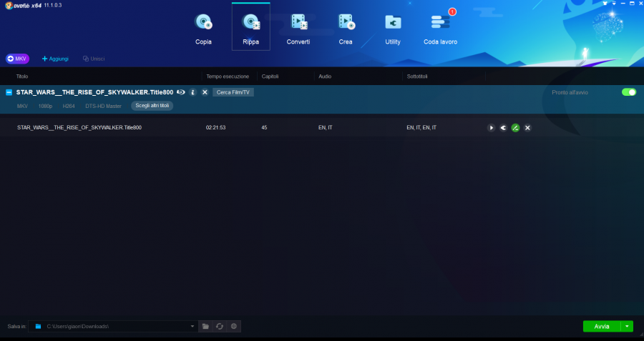Click the H264 codec label
The image size is (644, 341).
[x=69, y=106]
